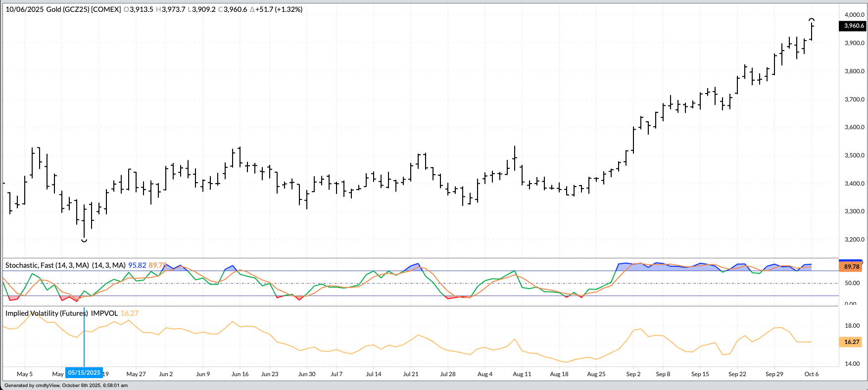Image resolution: width=868 pixels, height=390 pixels.
Task: Click the 3,900.0 price axis label
Action: pos(855,43)
